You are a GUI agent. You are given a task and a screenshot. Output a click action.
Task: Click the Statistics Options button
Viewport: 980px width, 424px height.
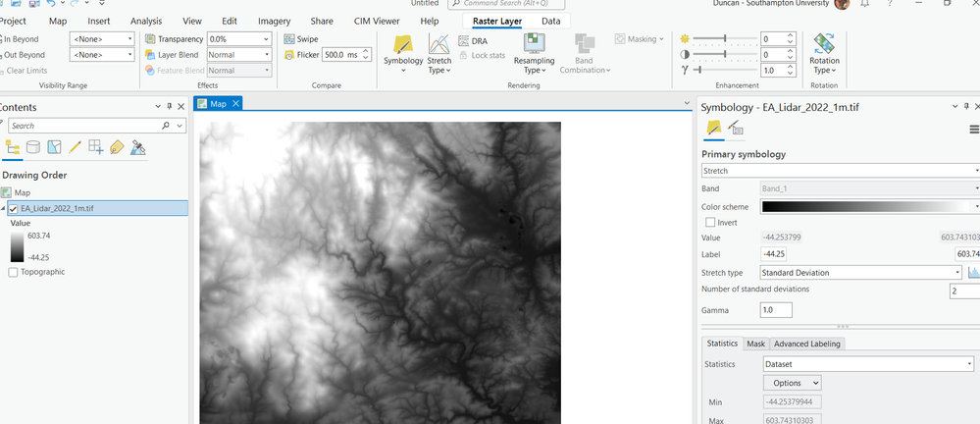(793, 383)
